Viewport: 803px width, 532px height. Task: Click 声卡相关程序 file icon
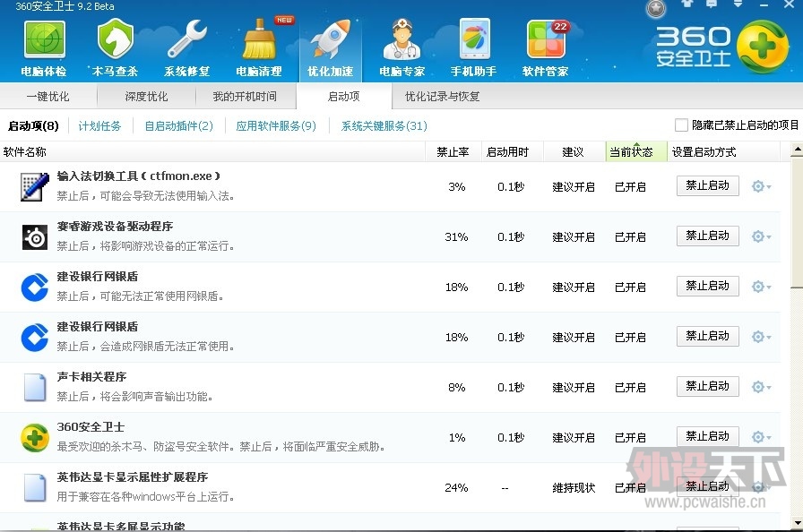pyautogui.click(x=35, y=387)
